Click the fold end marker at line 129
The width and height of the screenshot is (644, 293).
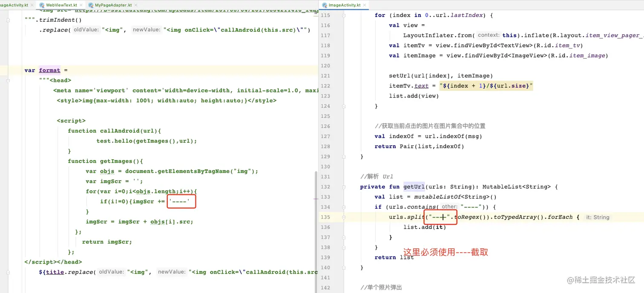(x=344, y=156)
